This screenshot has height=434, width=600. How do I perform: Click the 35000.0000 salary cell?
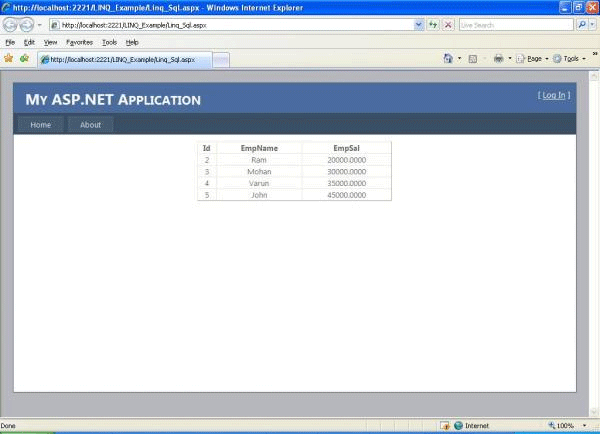[347, 183]
